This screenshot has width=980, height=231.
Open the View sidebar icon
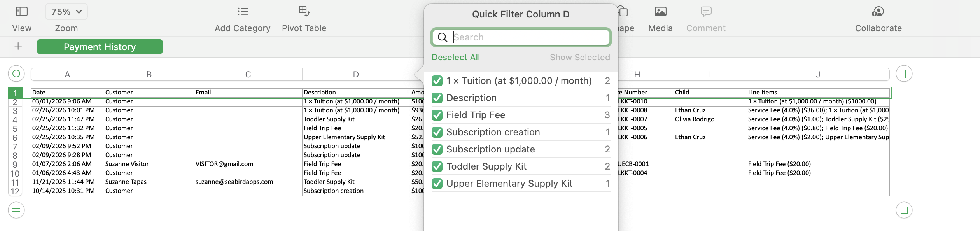[22, 12]
